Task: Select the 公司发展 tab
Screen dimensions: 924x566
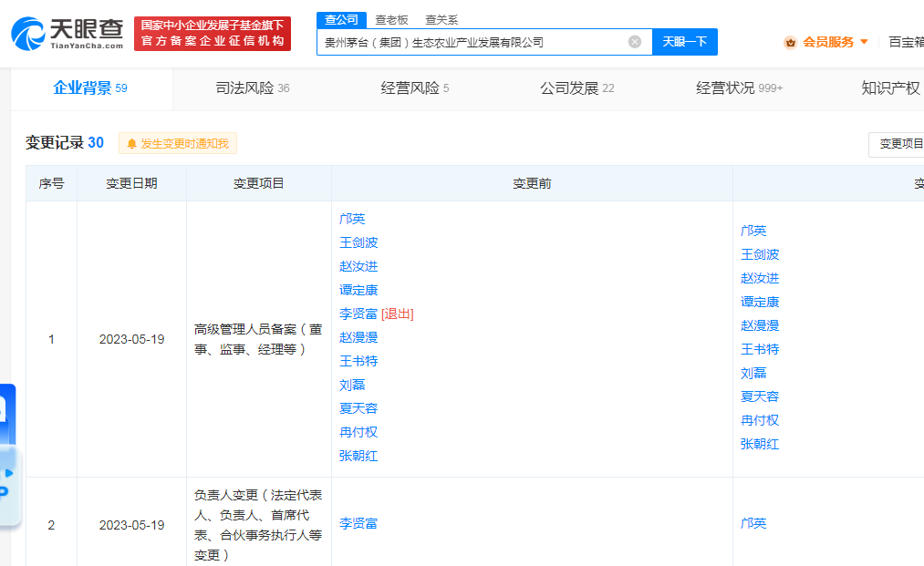Action: 576,88
